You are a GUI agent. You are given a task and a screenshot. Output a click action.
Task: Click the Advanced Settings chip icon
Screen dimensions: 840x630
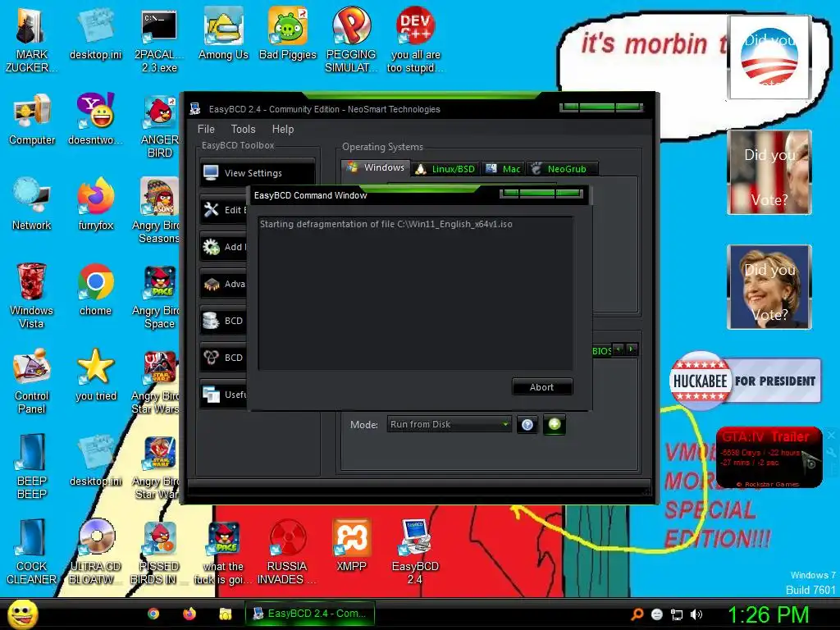point(211,283)
